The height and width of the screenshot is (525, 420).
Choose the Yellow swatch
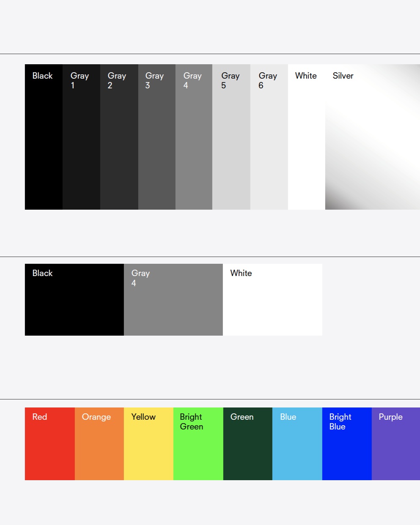[x=148, y=444]
